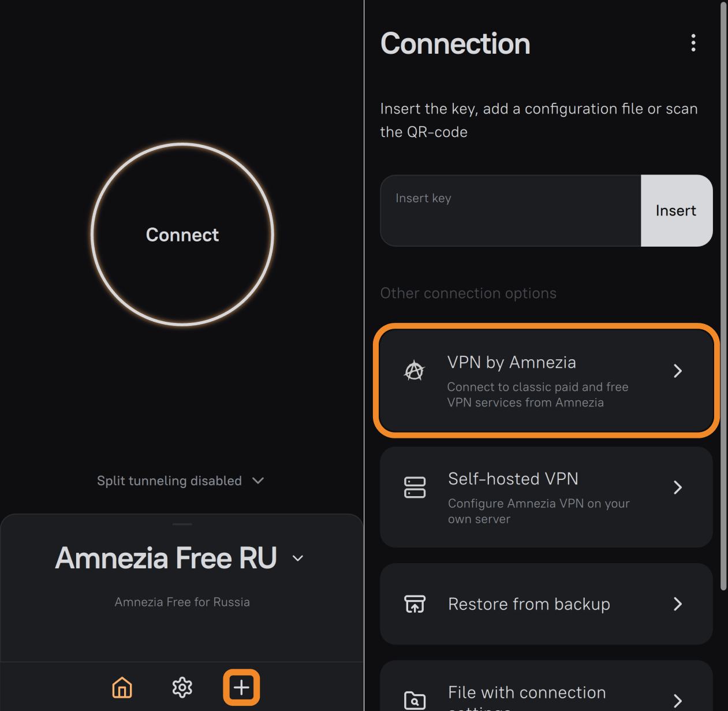728x711 pixels.
Task: Click the Amnezia logo icon
Action: click(415, 371)
